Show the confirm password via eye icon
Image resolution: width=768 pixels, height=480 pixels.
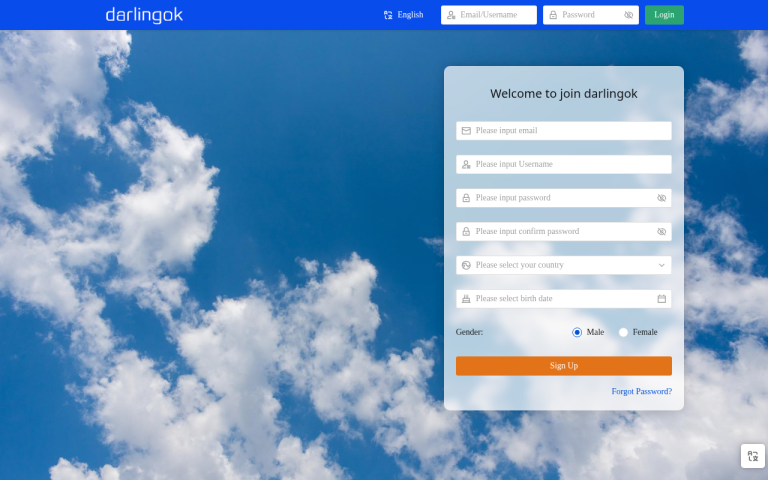pyautogui.click(x=661, y=232)
